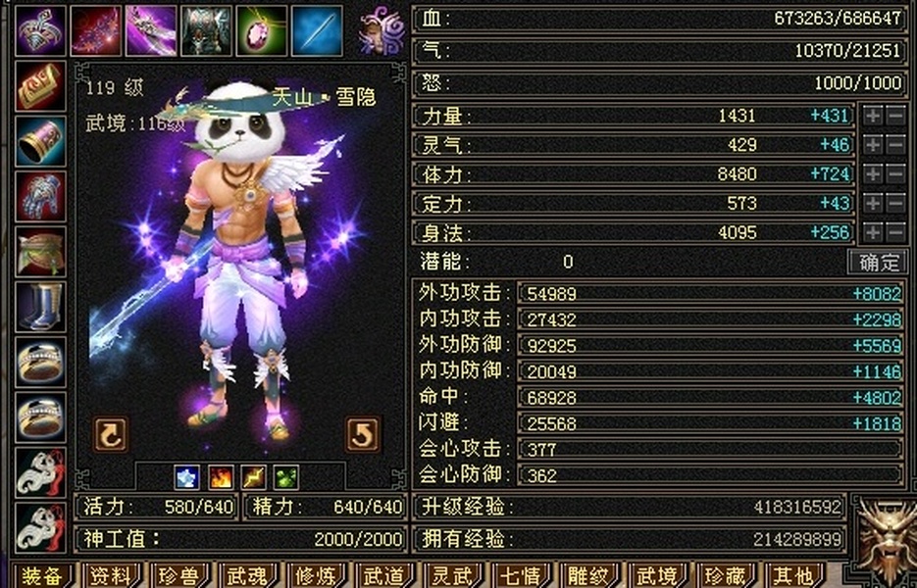Click the fire element buff icon

click(x=221, y=477)
